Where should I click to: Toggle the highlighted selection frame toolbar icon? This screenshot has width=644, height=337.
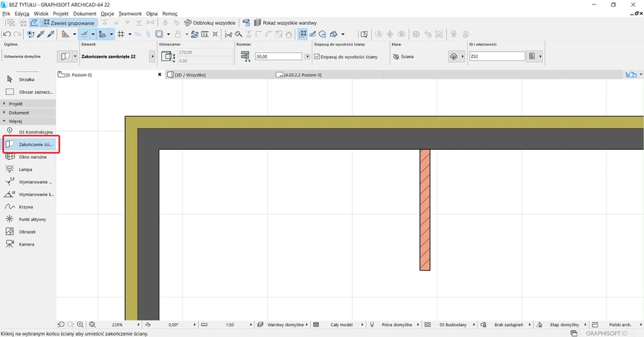(303, 34)
